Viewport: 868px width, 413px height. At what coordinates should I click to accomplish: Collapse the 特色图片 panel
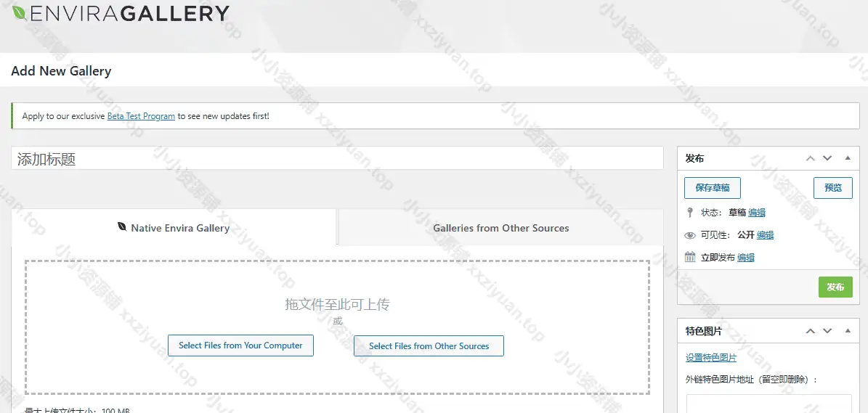pos(847,331)
